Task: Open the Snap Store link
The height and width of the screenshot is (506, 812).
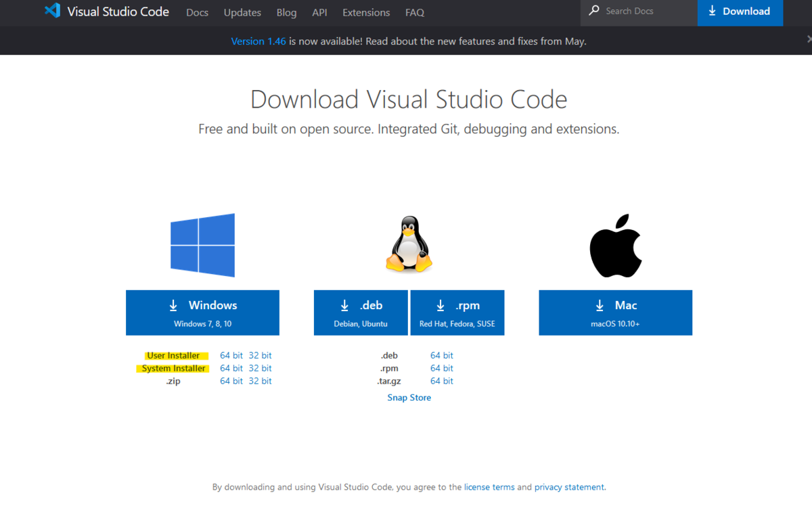Action: (409, 398)
